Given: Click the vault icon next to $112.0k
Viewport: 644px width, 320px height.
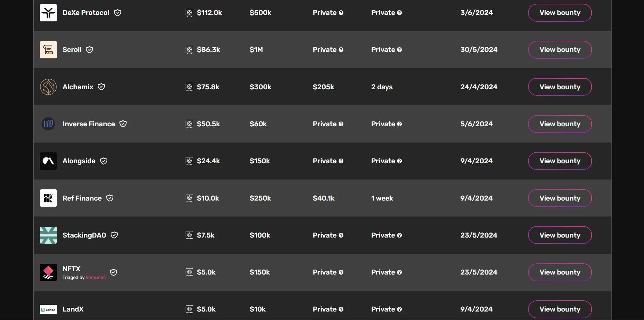Looking at the screenshot, I should (x=189, y=13).
